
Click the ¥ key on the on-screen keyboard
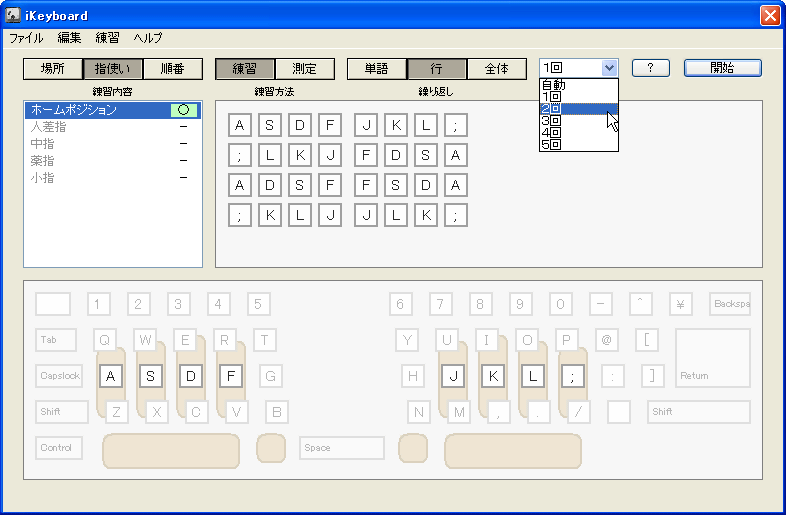coord(681,304)
